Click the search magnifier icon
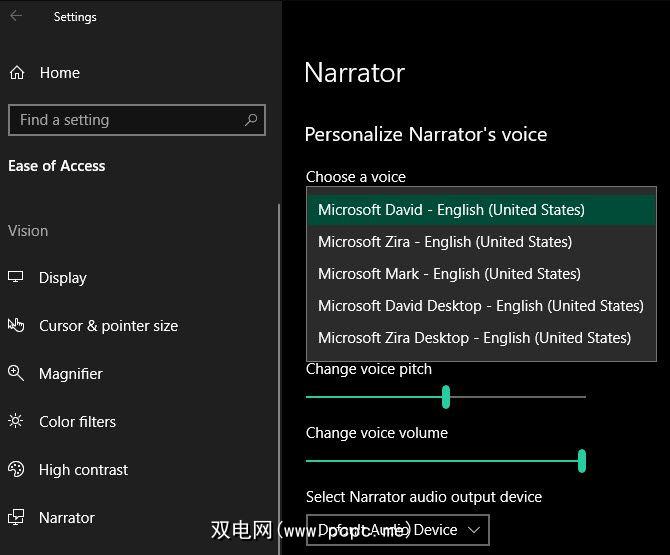This screenshot has height=555, width=670. 251,120
